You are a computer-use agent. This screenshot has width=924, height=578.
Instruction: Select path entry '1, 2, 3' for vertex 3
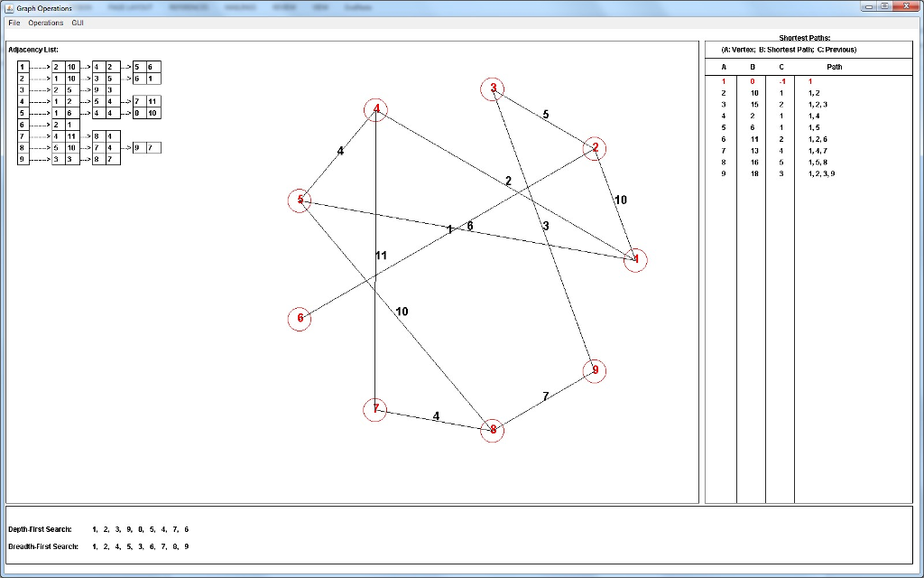(818, 105)
